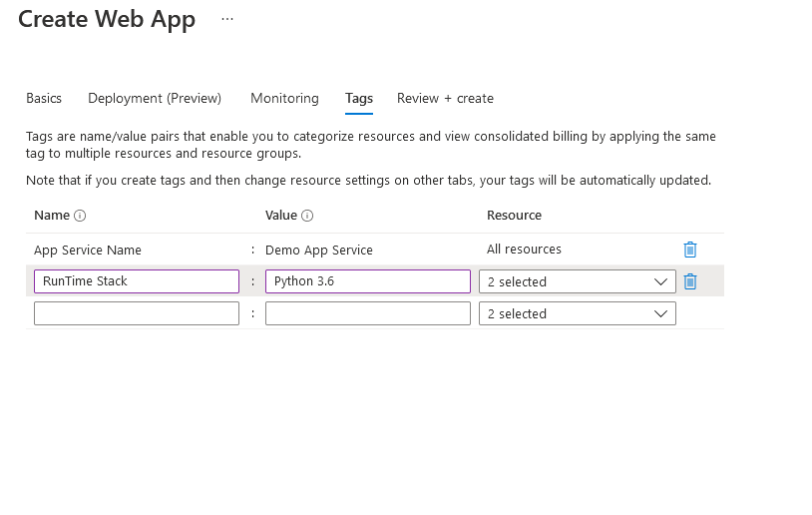The image size is (812, 515).
Task: Show info tooltip for Name column
Action: click(80, 216)
